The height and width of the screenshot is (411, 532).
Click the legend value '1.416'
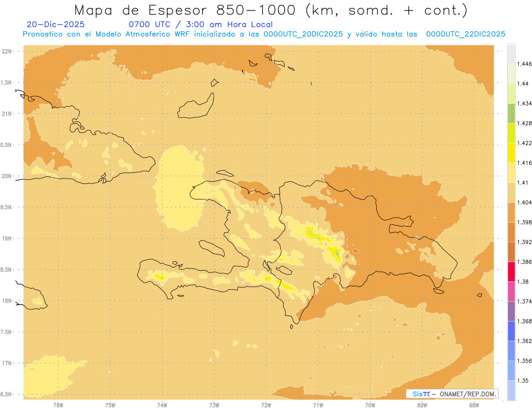tap(524, 163)
